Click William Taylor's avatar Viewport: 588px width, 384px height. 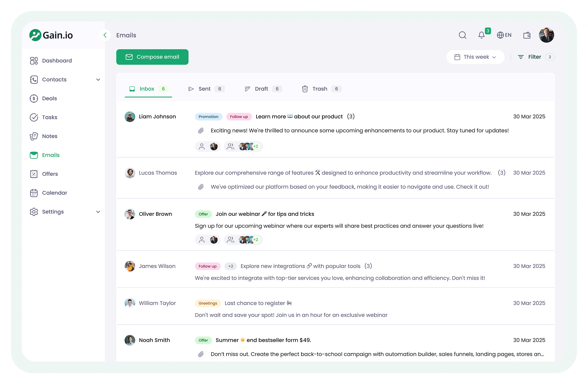pos(130,303)
